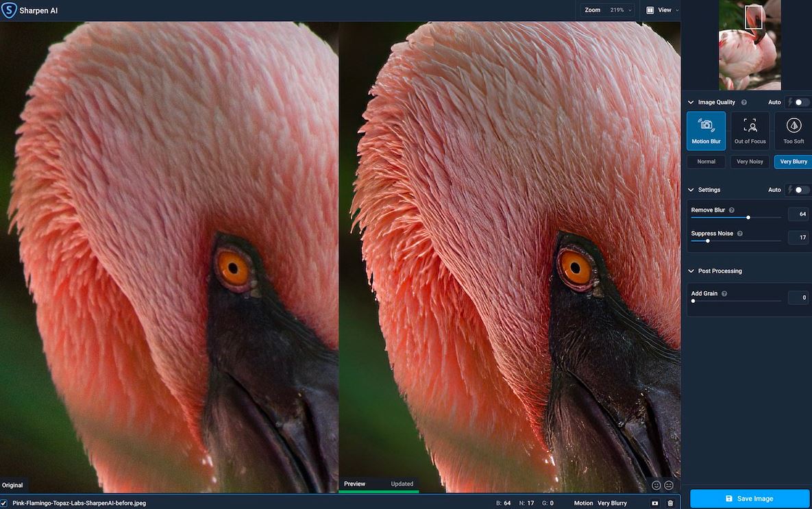The image size is (812, 509).
Task: Uncheck the Pink-Flamingo file checkbox
Action: 4,503
